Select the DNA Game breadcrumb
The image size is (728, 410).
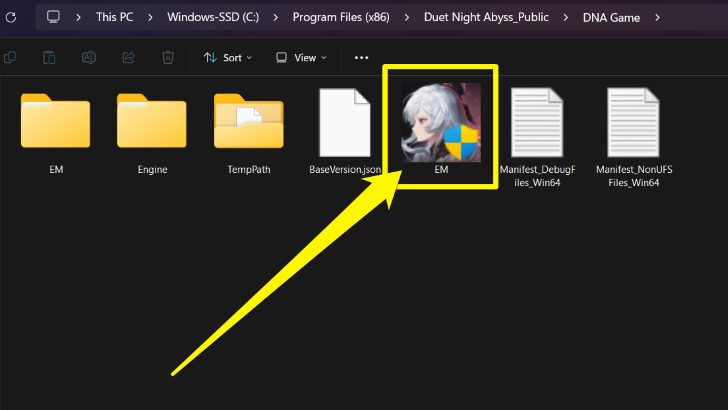point(611,18)
